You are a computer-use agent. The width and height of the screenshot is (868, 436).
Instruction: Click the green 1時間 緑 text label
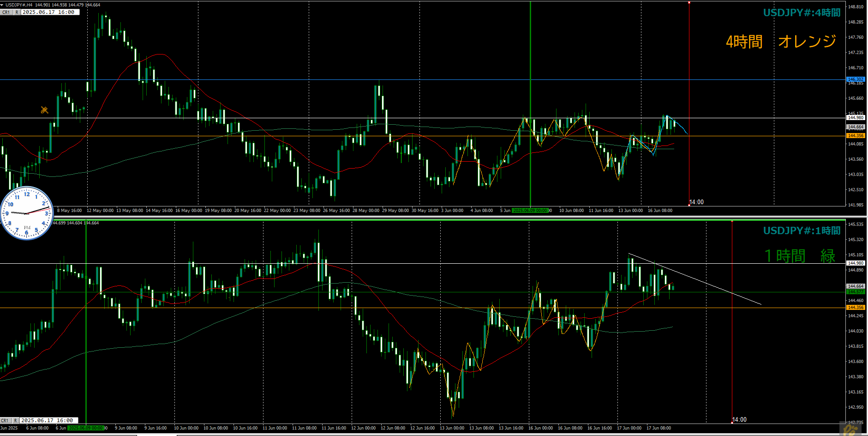pyautogui.click(x=800, y=256)
